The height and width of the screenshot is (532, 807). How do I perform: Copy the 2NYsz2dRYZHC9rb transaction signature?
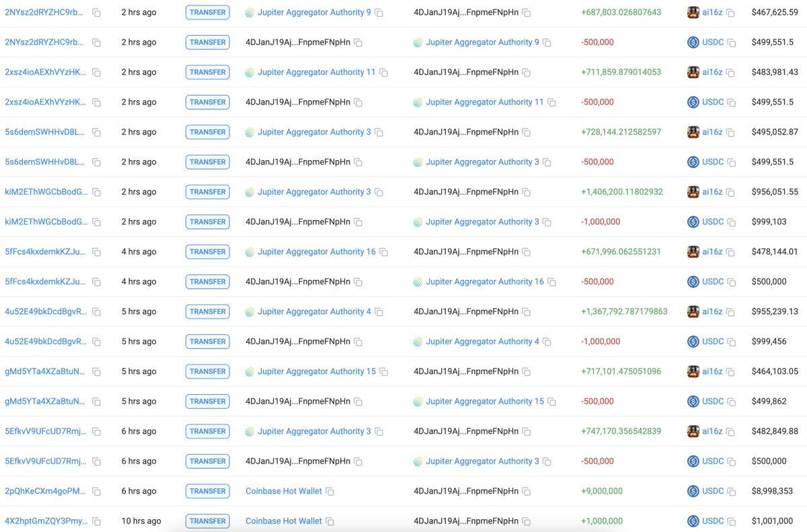(96, 12)
